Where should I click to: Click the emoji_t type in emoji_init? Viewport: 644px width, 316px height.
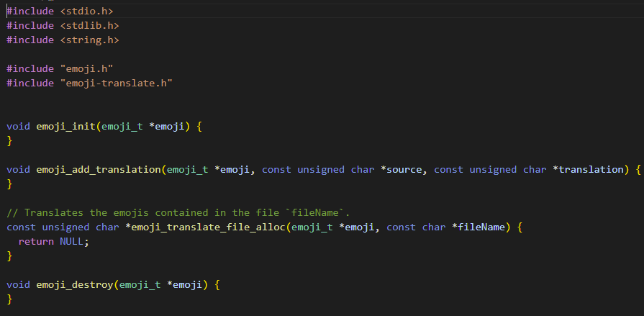pyautogui.click(x=122, y=126)
